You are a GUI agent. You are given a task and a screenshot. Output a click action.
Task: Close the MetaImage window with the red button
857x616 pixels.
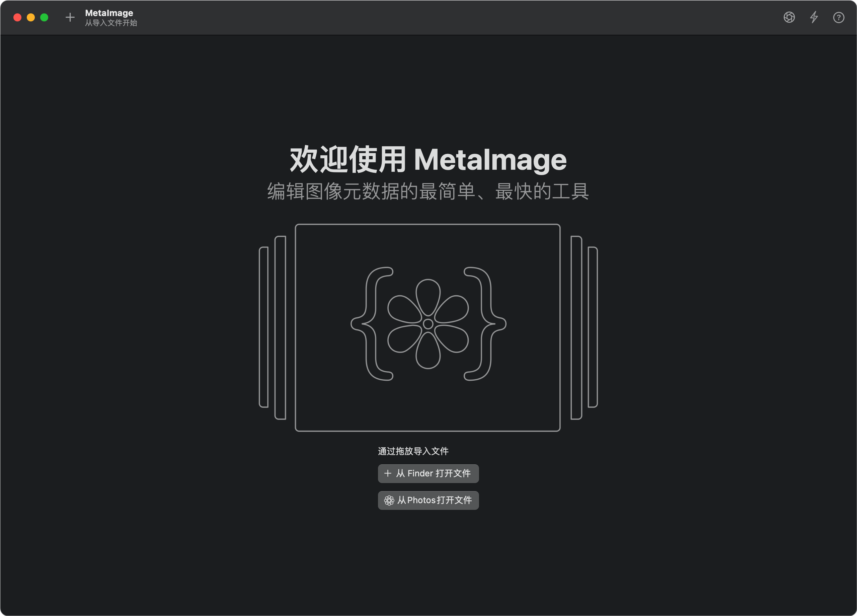17,17
